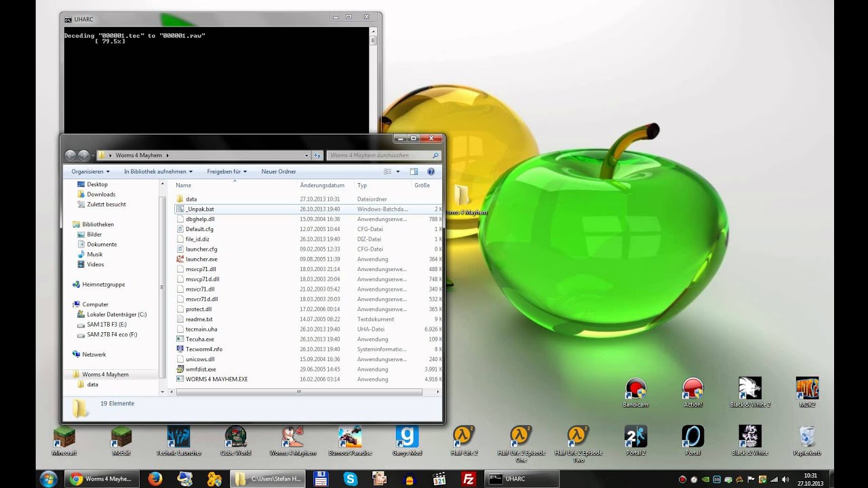
Task: Select the Tecuha.exe file
Action: tap(308, 339)
